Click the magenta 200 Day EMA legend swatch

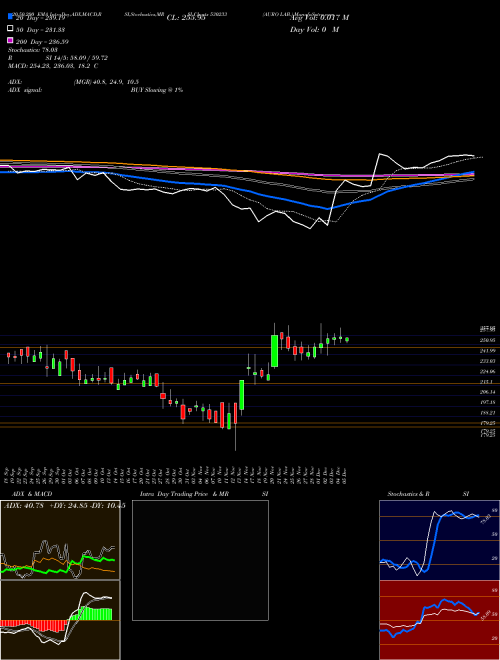tap(10, 40)
